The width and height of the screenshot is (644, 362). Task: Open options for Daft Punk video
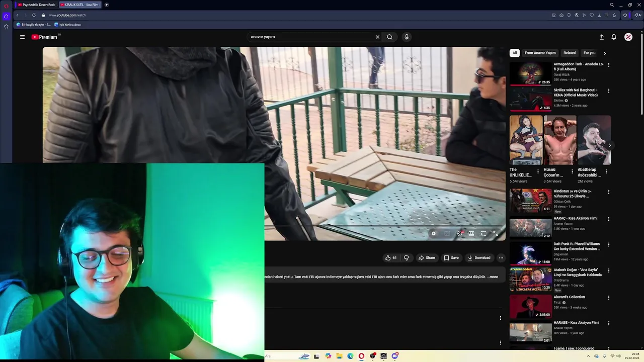(x=608, y=245)
